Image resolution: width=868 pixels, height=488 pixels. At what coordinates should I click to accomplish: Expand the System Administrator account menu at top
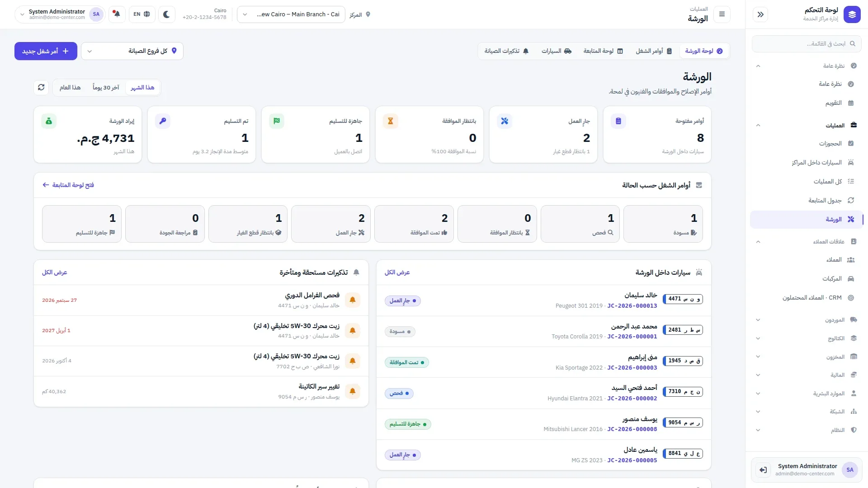(x=60, y=14)
